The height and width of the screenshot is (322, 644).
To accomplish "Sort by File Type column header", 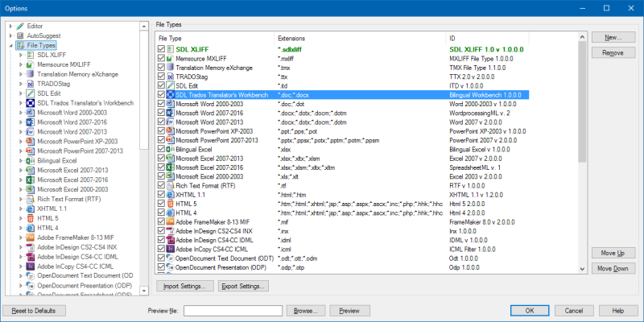I will (215, 38).
